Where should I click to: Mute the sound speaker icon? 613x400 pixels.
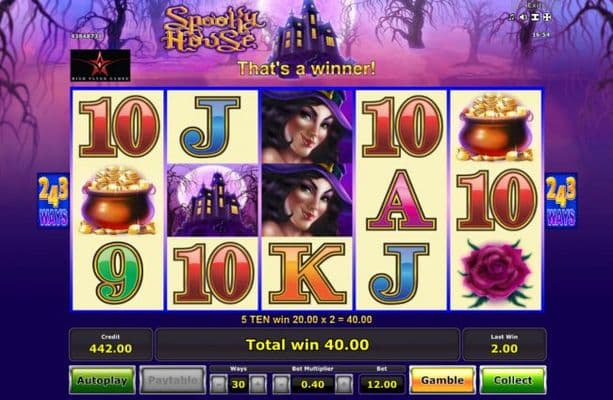point(523,17)
